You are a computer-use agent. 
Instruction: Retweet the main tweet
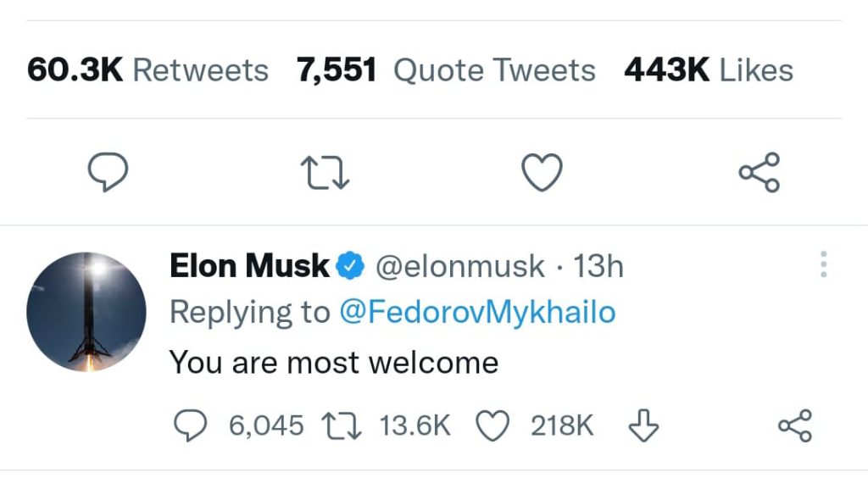[x=326, y=173]
